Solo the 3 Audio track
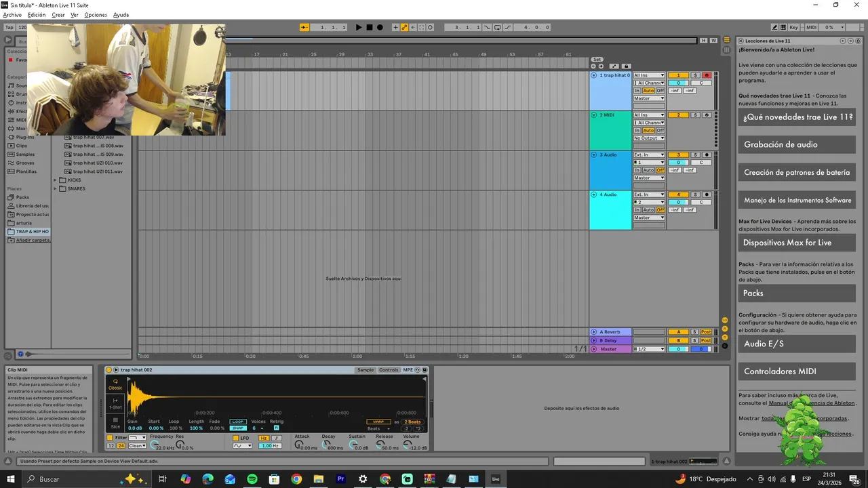This screenshot has height=488, width=868. [x=695, y=155]
